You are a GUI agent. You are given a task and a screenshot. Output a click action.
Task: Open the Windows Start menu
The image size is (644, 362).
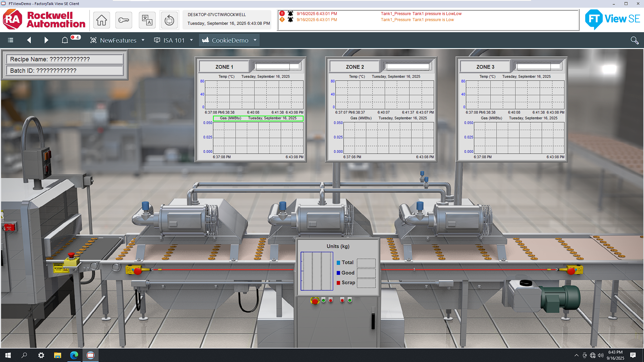8,355
